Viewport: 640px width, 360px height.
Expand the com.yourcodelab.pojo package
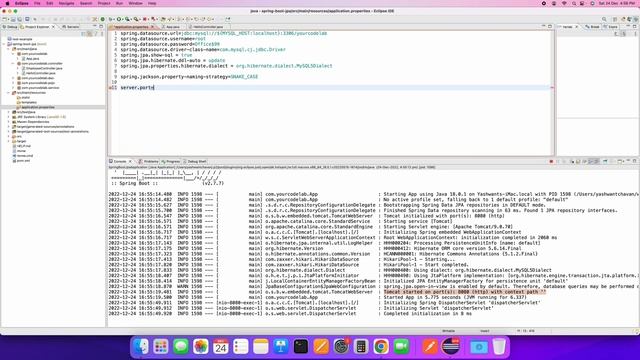pos(13,83)
